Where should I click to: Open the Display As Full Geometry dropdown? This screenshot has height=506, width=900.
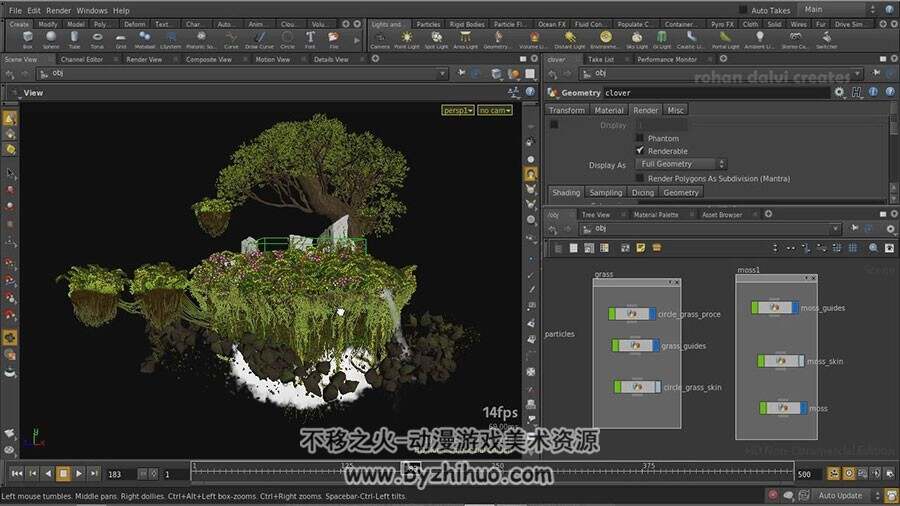click(682, 164)
